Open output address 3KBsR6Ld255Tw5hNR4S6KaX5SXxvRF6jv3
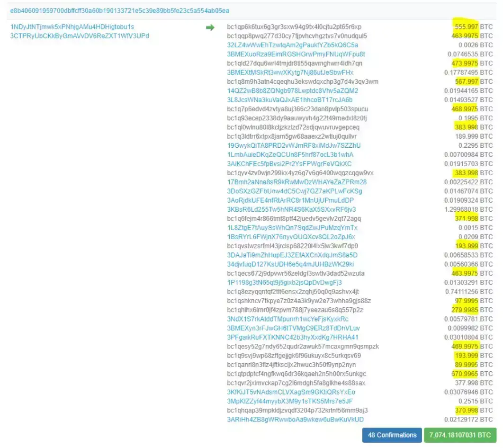 coord(291,209)
